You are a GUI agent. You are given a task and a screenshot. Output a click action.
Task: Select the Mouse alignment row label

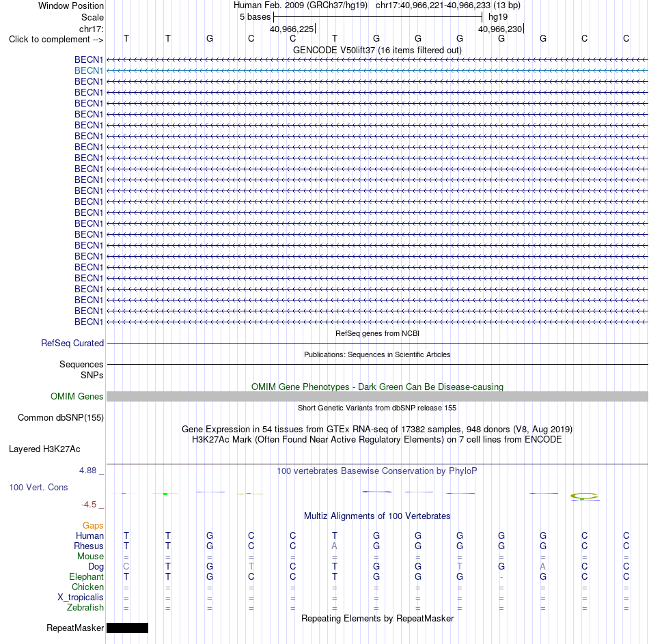click(x=90, y=557)
